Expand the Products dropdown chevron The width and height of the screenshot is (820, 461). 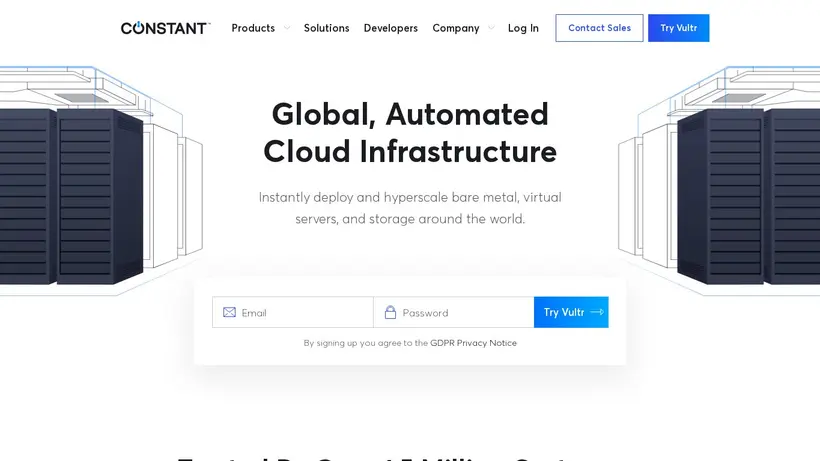point(287,28)
